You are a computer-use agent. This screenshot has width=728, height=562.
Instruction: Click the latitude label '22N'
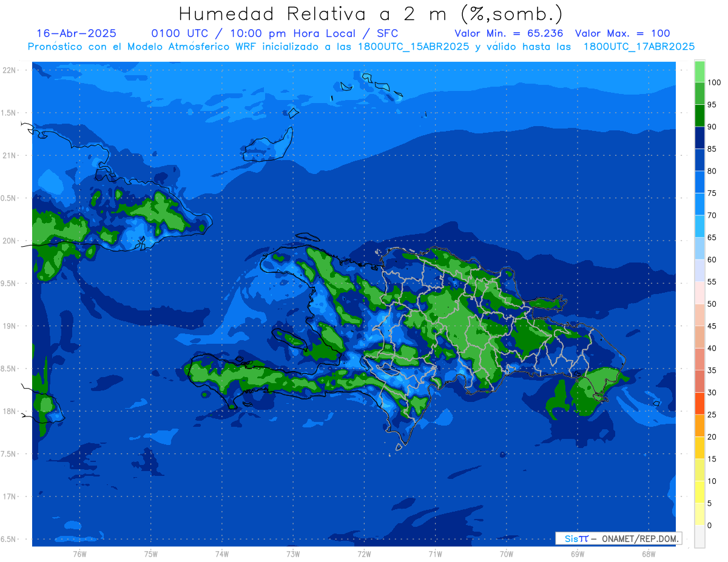[x=10, y=70]
